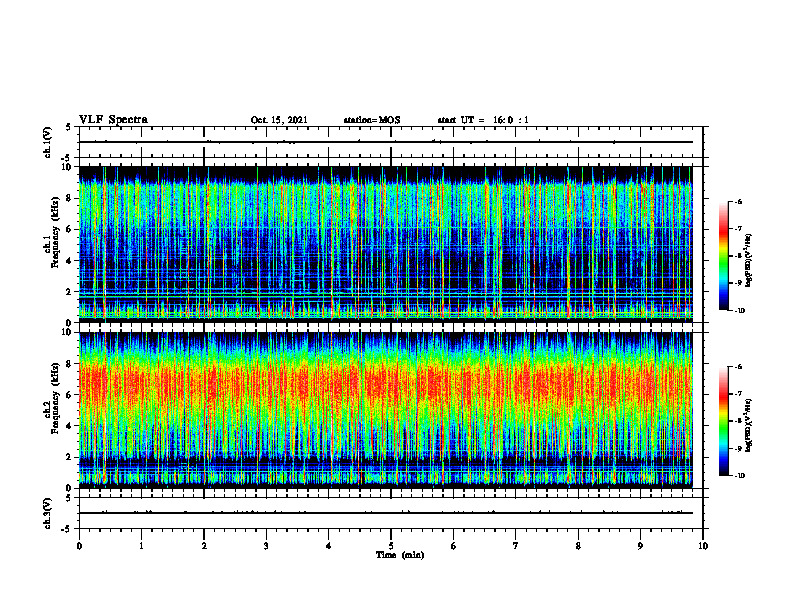Click the 'ch.3(V)' waveform axis label
This screenshot has height=612, width=792.
click(48, 513)
